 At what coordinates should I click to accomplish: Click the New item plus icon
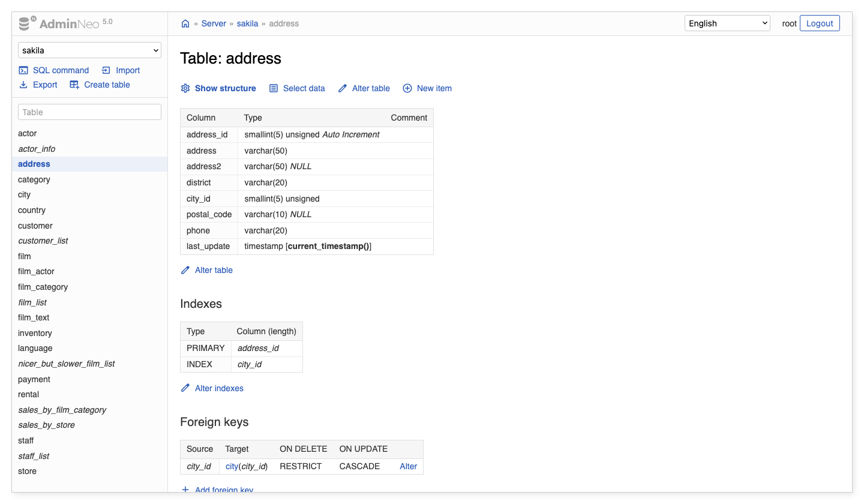click(407, 88)
